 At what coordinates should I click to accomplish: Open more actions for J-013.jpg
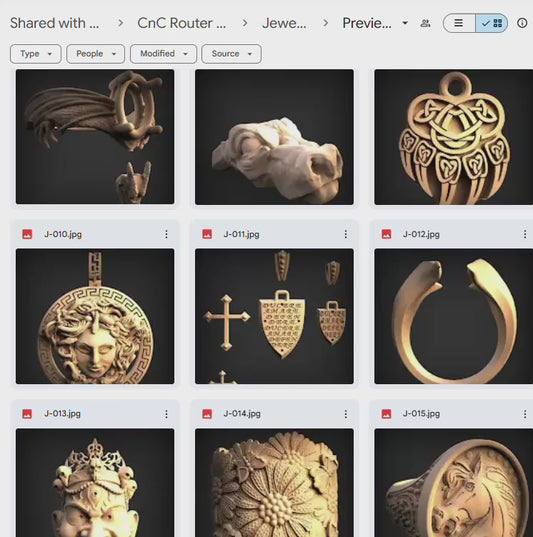[x=166, y=414]
